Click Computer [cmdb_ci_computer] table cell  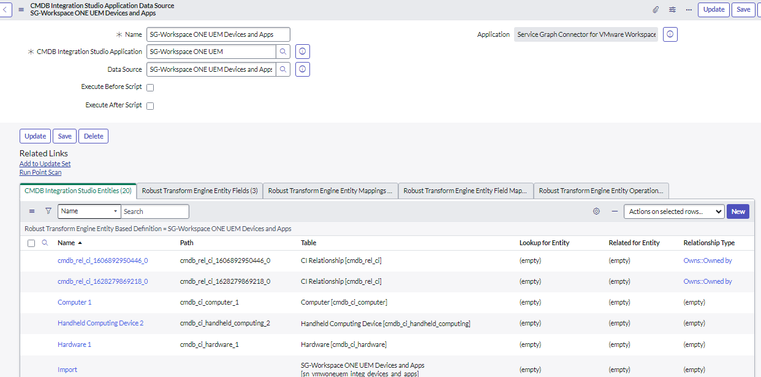coord(344,302)
